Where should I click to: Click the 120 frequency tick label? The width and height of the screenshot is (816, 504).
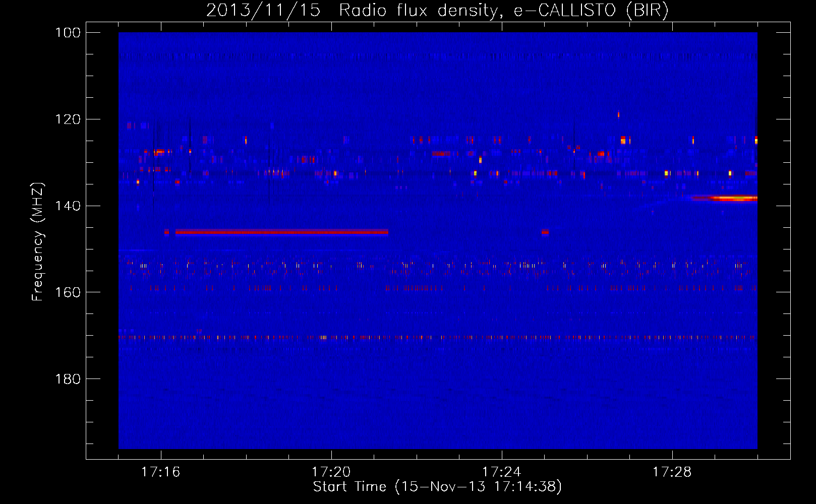(x=68, y=119)
